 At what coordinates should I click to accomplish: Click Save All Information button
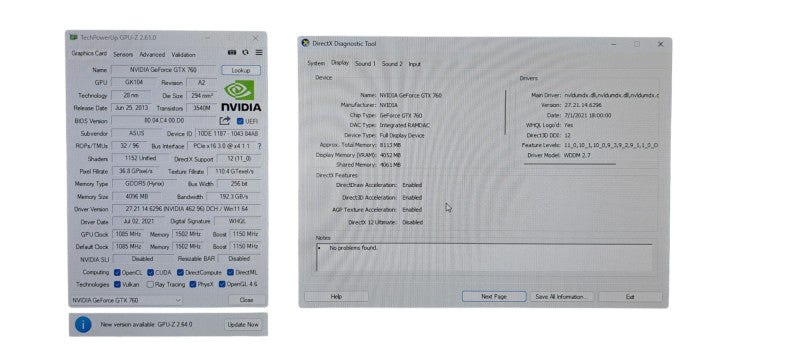[x=562, y=296]
